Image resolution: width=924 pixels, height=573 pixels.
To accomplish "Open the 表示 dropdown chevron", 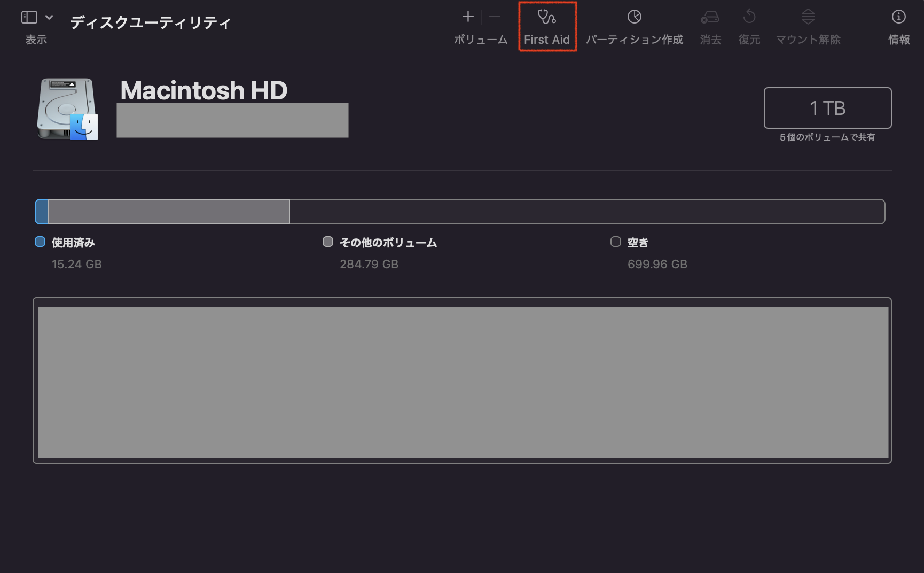I will 49,17.
